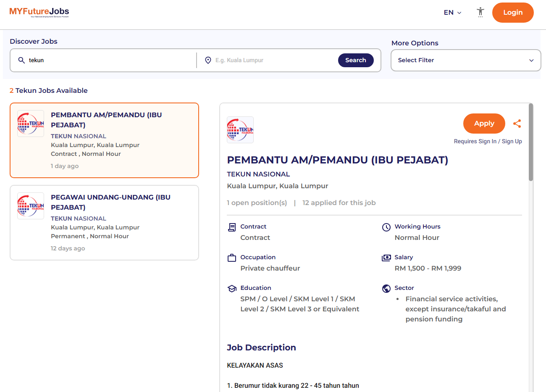Click '12 applied for this job' text
The width and height of the screenshot is (546, 392).
[339, 203]
